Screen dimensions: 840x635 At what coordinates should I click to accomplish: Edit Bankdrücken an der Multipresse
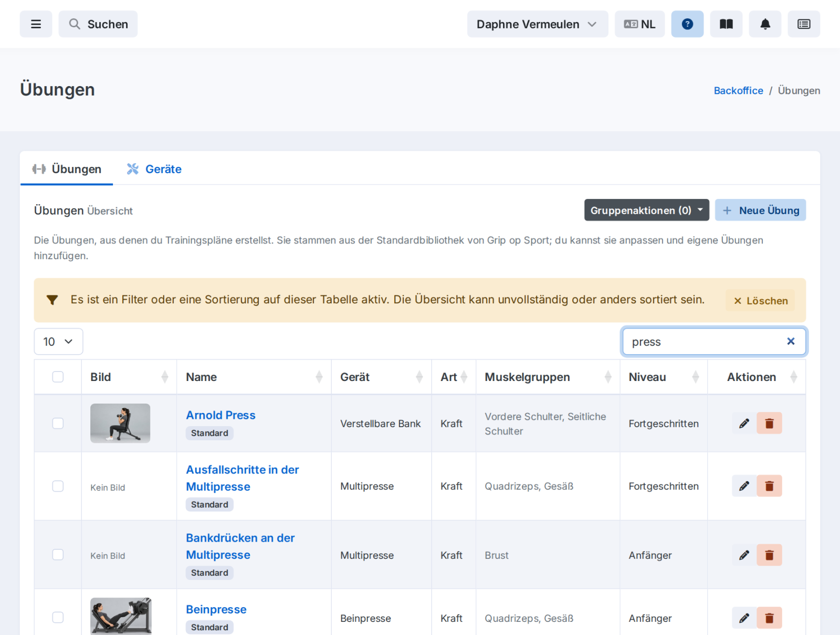[x=744, y=555]
